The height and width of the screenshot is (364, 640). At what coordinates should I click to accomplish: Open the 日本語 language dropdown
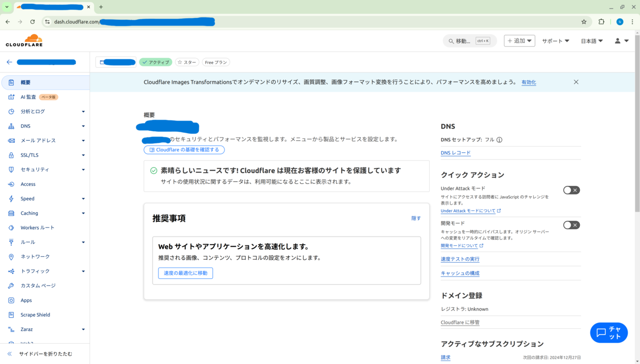tap(591, 41)
